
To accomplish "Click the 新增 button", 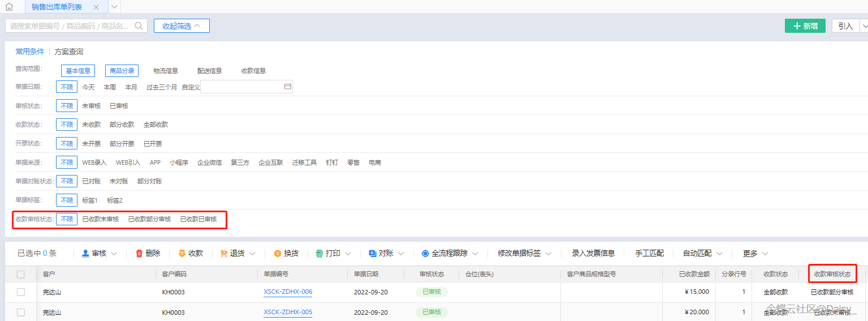I will click(x=805, y=26).
